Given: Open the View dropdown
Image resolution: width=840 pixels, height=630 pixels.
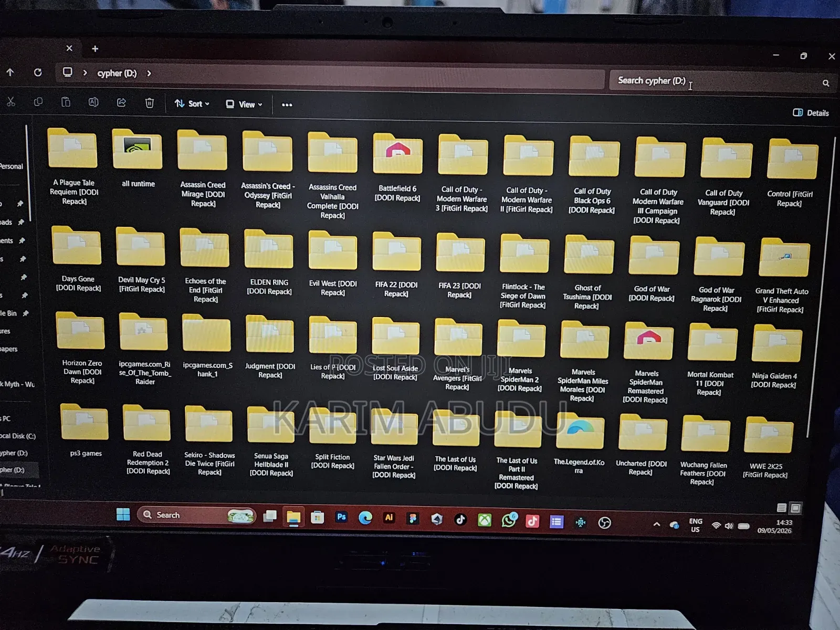Looking at the screenshot, I should click(244, 104).
